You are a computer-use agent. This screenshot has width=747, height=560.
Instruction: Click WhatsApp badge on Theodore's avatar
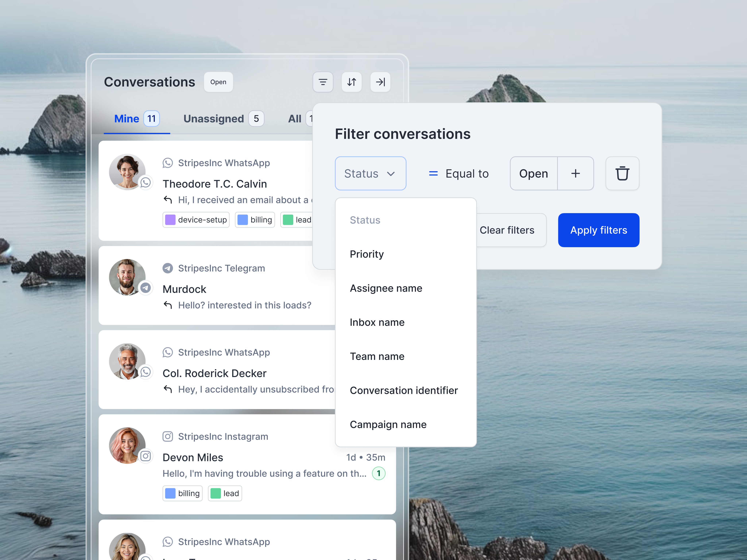click(146, 183)
